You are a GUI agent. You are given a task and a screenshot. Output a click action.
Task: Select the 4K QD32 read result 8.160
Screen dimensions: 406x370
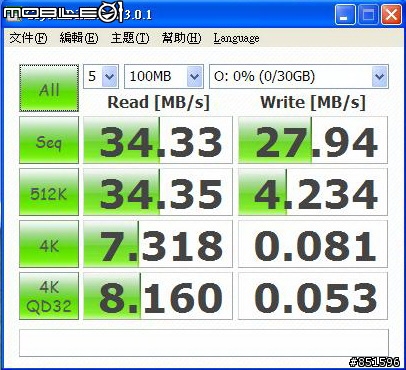click(x=158, y=296)
